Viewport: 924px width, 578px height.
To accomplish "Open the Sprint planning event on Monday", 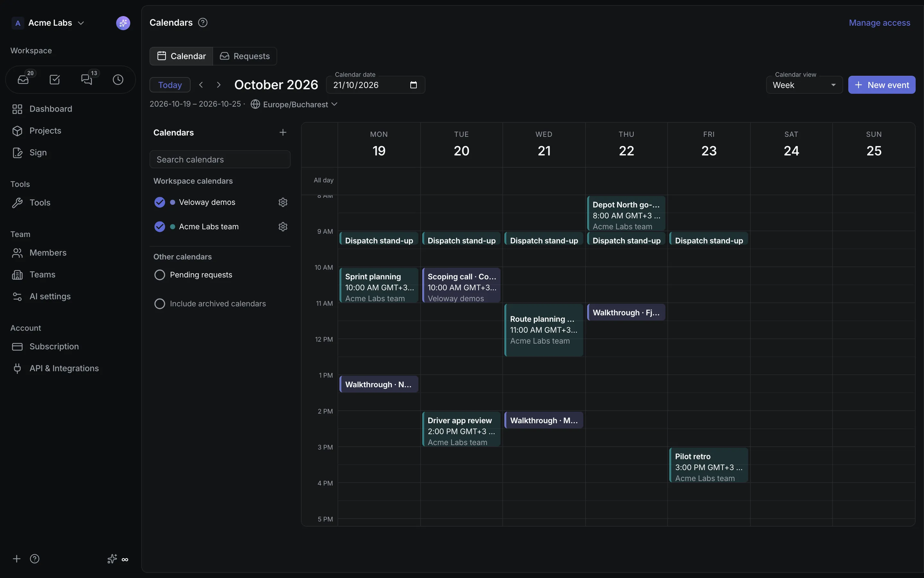I will [x=379, y=285].
